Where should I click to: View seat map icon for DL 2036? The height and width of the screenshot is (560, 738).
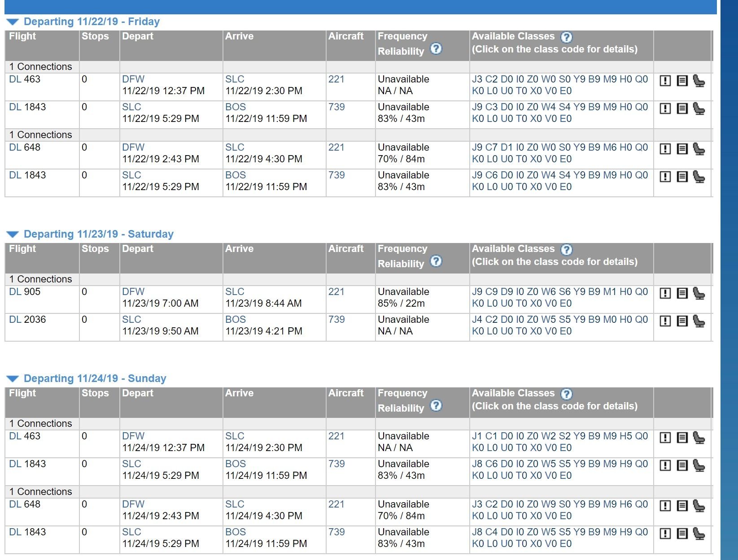click(x=699, y=321)
